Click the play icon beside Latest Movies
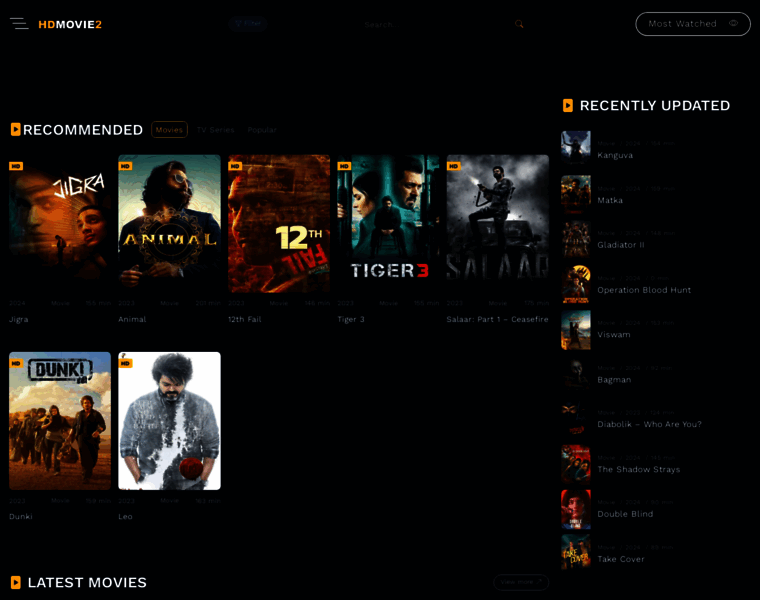 point(16,582)
